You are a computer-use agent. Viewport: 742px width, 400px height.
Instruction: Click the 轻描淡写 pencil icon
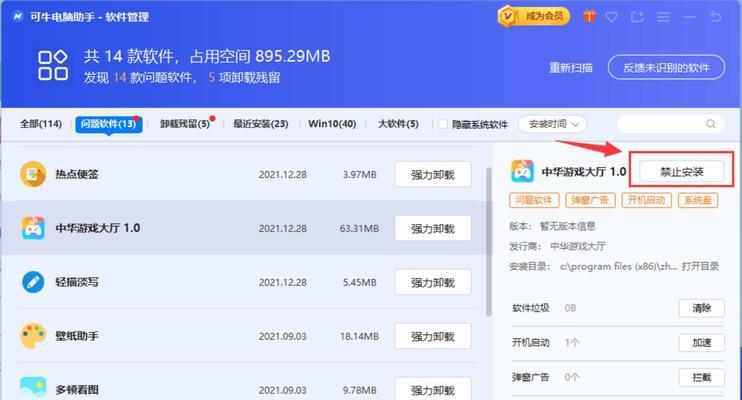point(33,282)
